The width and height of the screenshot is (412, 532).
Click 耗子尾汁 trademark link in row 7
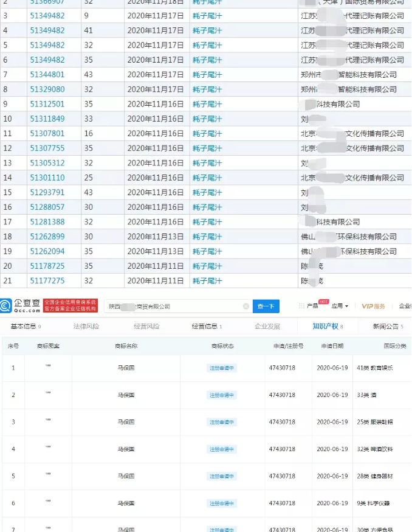(x=207, y=75)
